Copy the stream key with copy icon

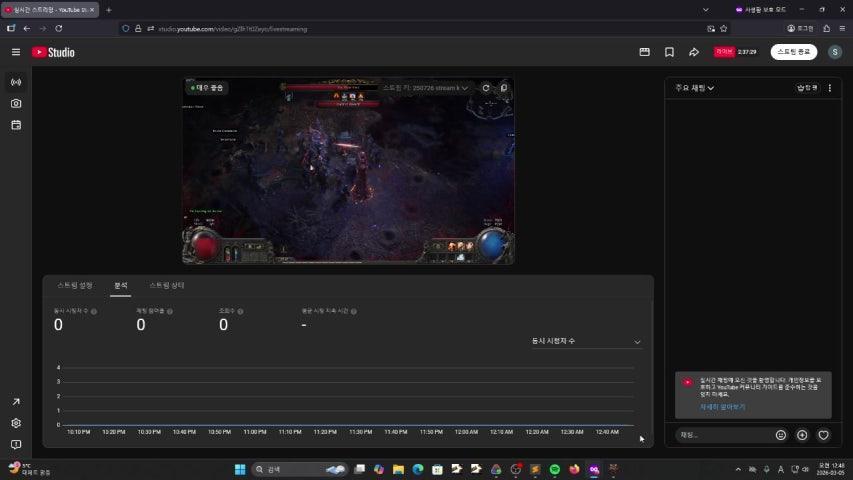click(x=504, y=88)
